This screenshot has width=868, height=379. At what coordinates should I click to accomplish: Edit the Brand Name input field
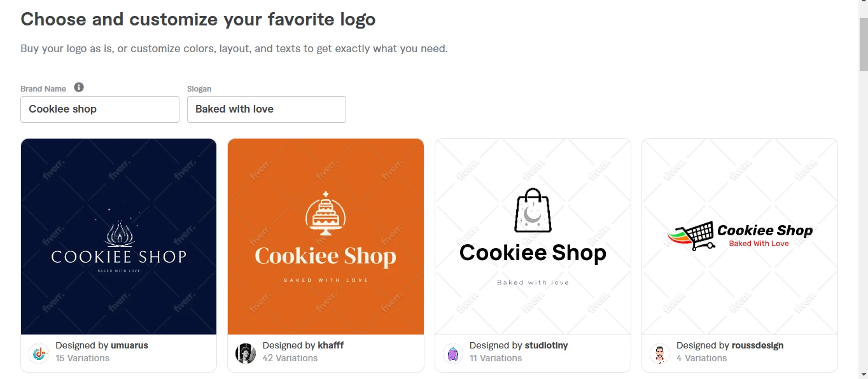coord(100,109)
